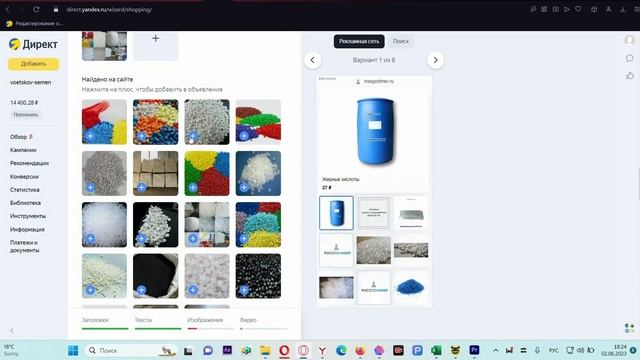Add the white-gray granules pile image
Screen dimensions: 640x360
[193, 136]
